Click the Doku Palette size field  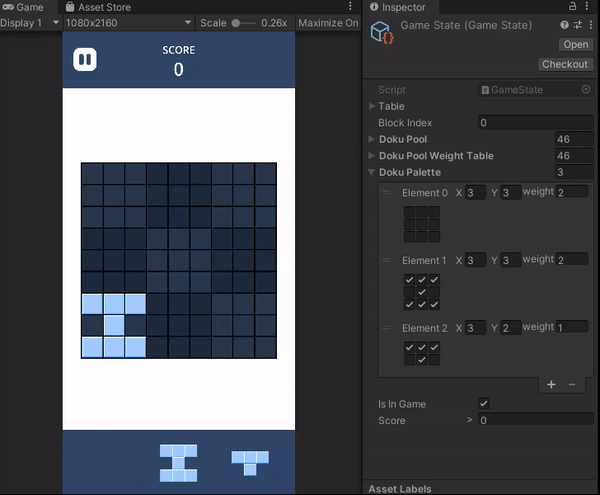click(x=574, y=172)
